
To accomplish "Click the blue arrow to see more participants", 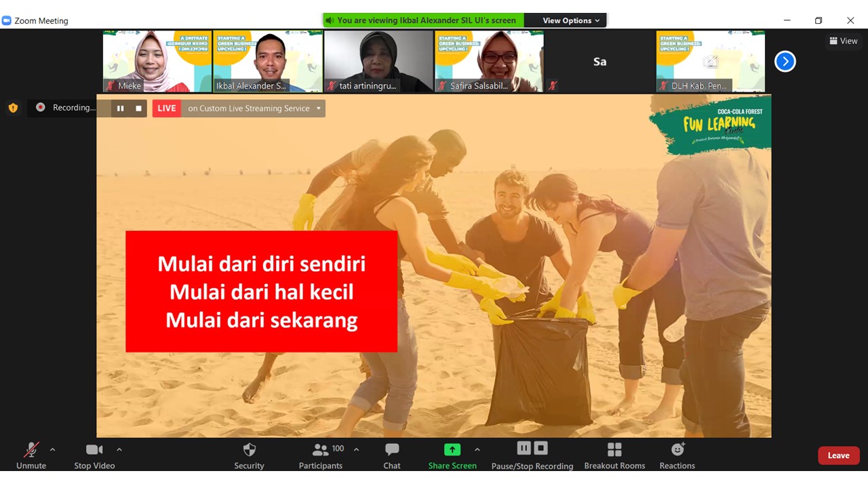I will 785,61.
